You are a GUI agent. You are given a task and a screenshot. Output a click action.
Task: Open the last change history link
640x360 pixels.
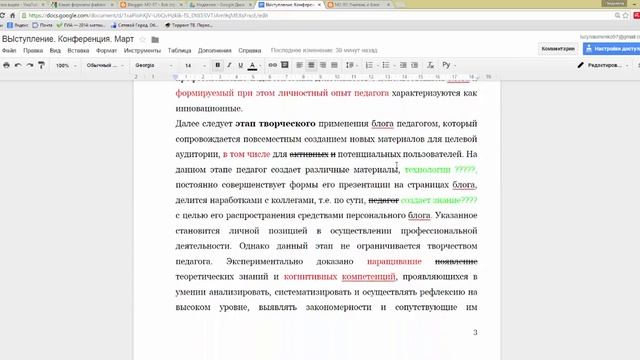(x=324, y=51)
